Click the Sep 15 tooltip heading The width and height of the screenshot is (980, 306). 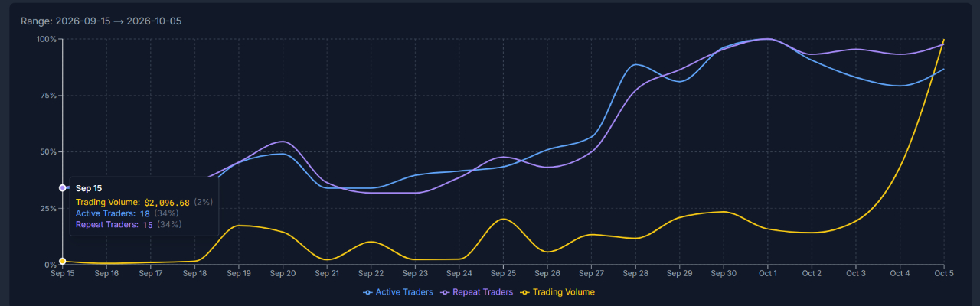pyautogui.click(x=89, y=188)
